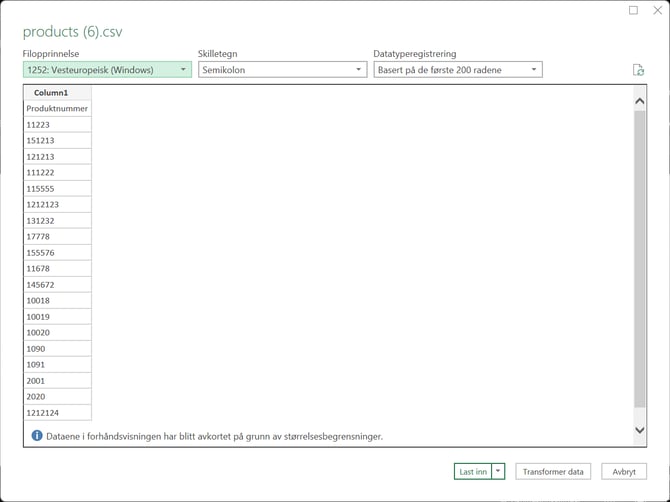Viewport: 670px width, 502px height.
Task: Click the info icon beside truncation message
Action: pyautogui.click(x=37, y=436)
